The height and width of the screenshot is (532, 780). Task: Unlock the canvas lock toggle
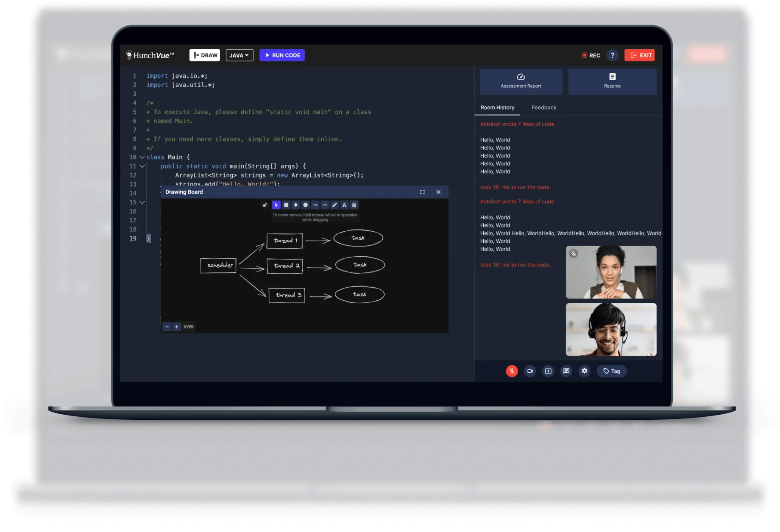[x=265, y=205]
